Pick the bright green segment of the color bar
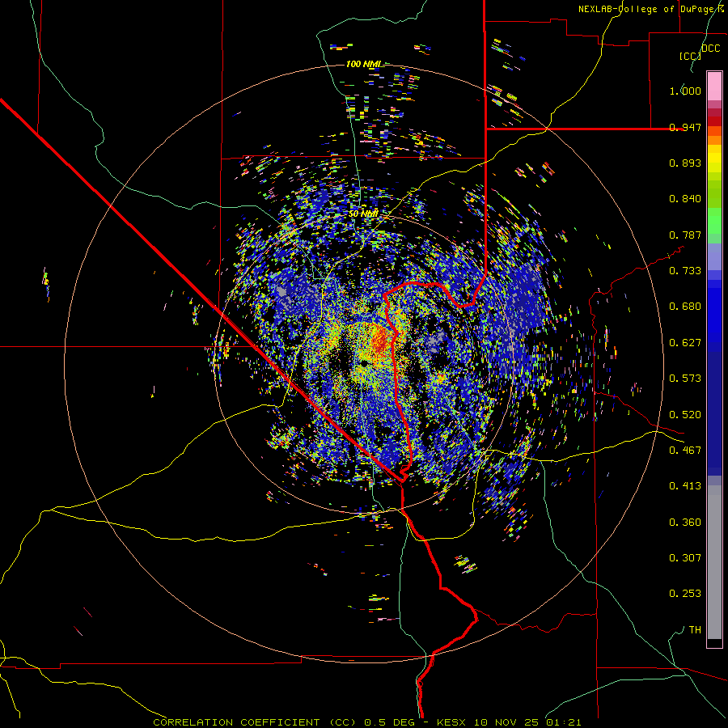 [714, 221]
